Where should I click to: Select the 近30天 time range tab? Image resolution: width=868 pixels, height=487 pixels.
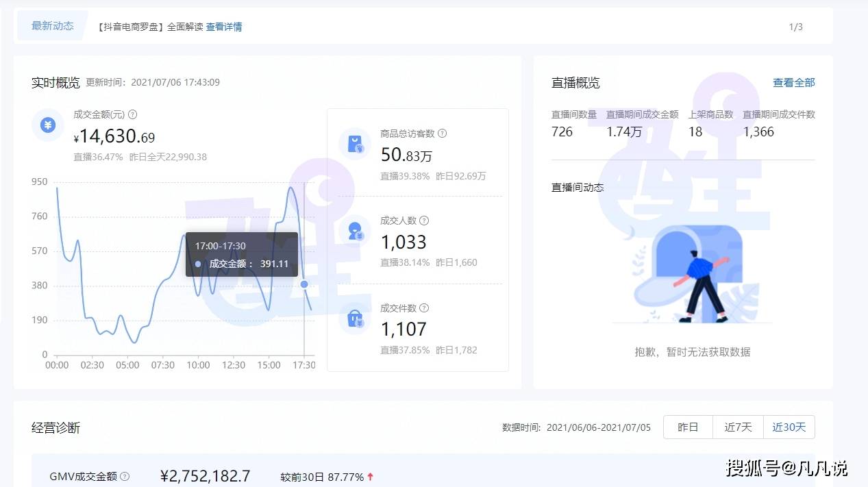(x=789, y=427)
